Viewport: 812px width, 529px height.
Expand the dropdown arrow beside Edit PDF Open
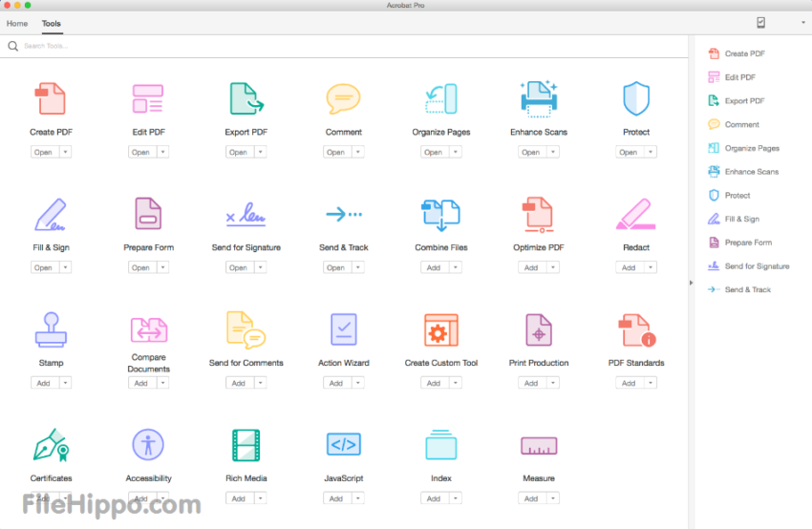tap(162, 152)
